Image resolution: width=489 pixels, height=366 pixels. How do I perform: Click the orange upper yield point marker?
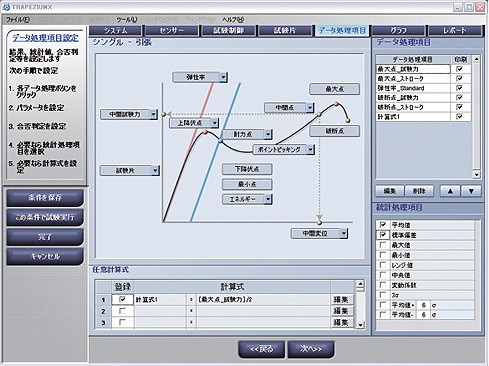tap(206, 132)
